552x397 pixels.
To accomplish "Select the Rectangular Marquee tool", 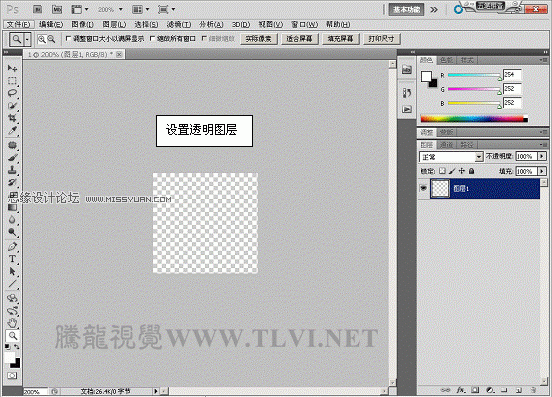I will 12,81.
